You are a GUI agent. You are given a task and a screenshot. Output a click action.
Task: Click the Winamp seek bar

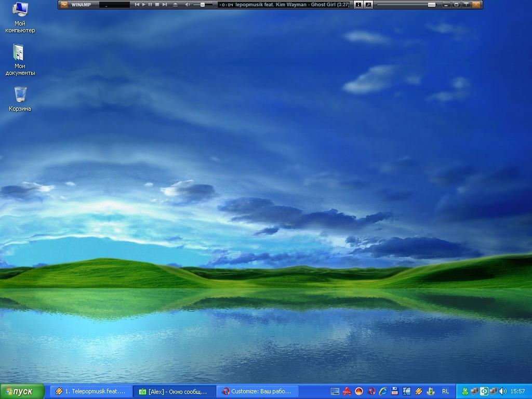click(x=406, y=5)
